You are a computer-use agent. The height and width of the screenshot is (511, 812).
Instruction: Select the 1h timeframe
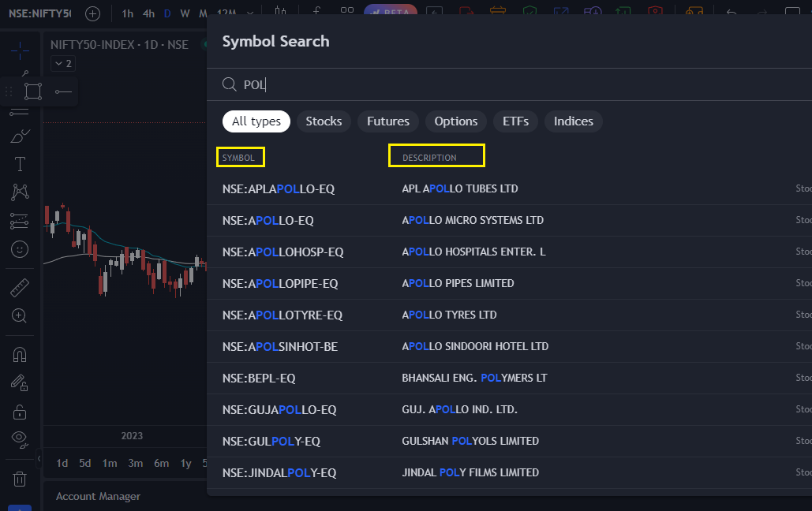coord(127,13)
